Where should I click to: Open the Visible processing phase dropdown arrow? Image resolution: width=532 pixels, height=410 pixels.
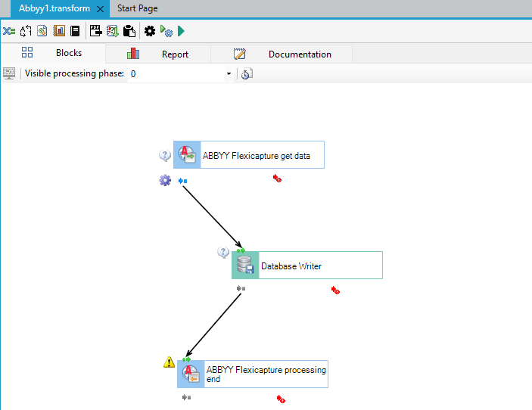[229, 74]
